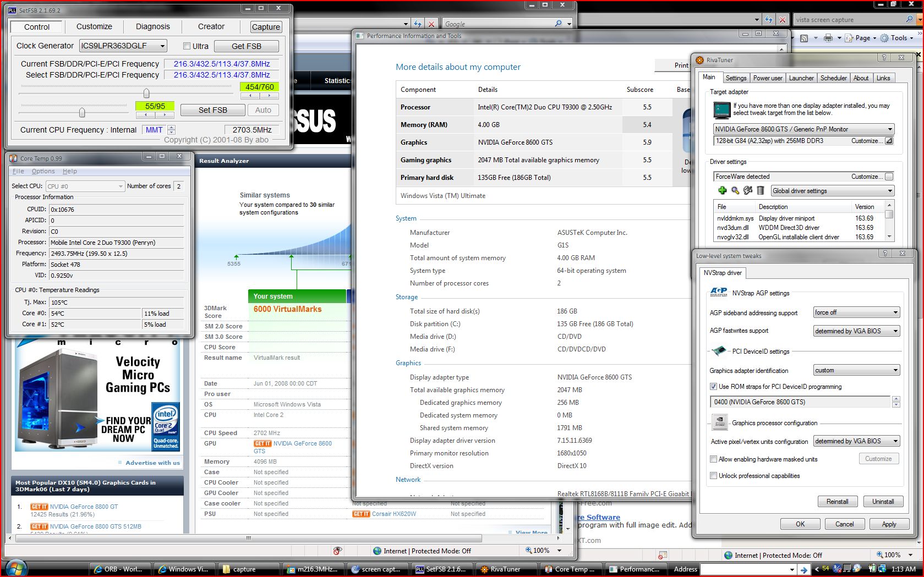Click the Advertise with us link

152,463
